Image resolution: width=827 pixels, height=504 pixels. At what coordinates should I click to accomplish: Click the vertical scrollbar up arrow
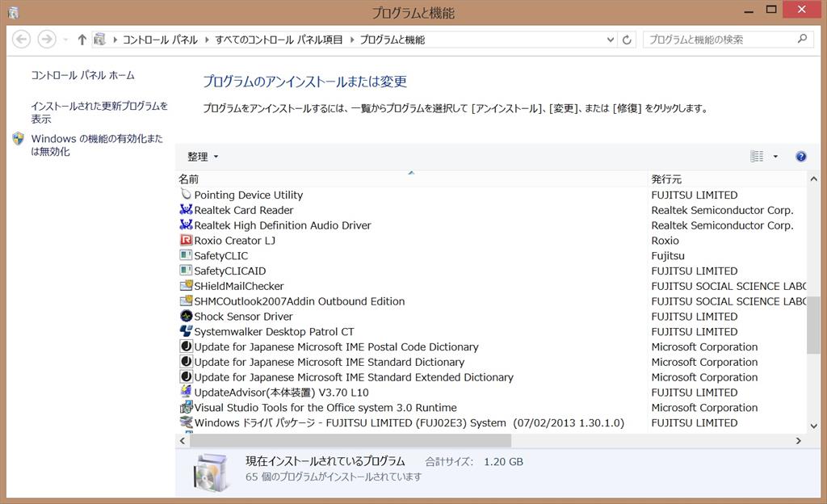[x=813, y=179]
